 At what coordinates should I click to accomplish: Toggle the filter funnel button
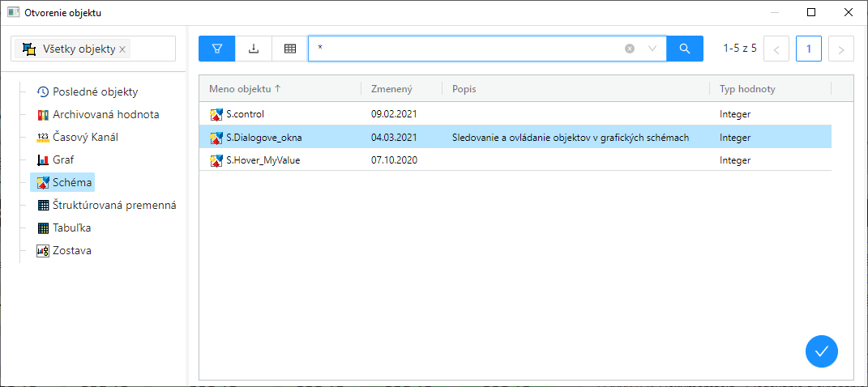coord(216,49)
